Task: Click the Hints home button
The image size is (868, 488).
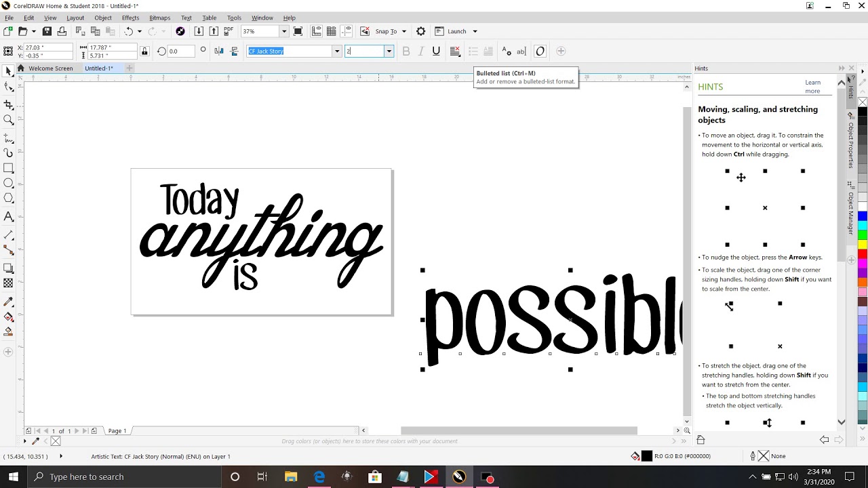Action: tap(701, 440)
